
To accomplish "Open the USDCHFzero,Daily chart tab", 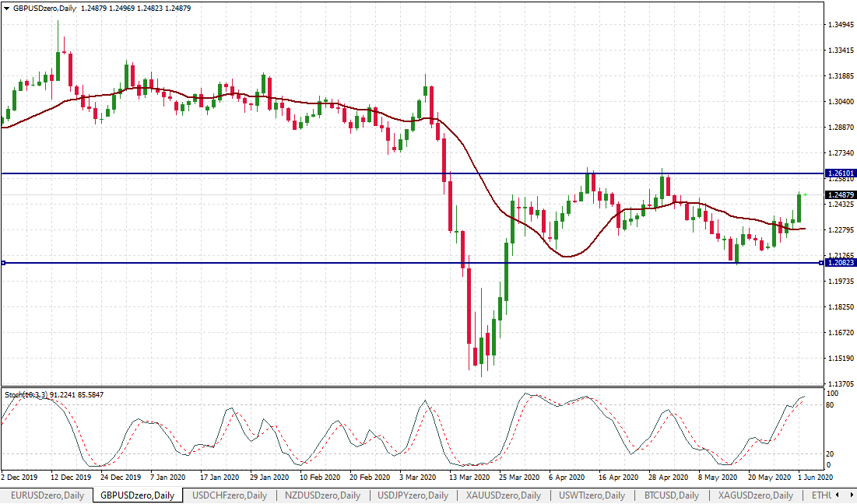I will pyautogui.click(x=230, y=495).
